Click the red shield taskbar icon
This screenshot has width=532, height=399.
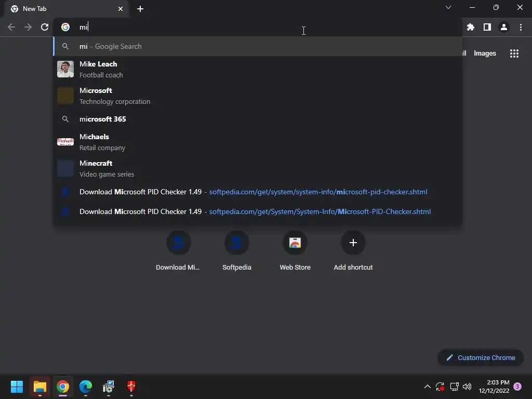(x=131, y=387)
